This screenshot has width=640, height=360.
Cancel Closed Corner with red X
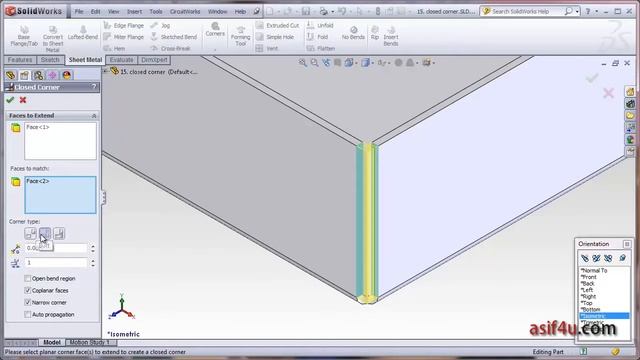coord(23,100)
